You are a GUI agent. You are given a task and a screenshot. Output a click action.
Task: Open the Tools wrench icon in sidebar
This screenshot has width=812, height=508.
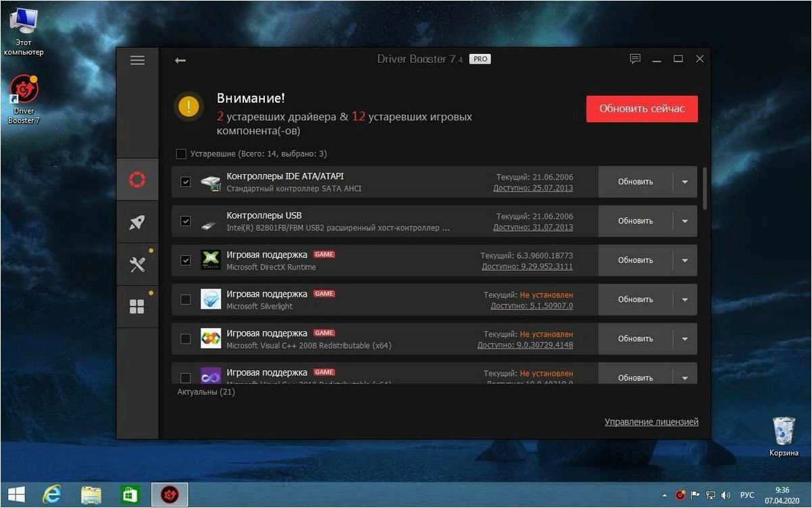pos(137,264)
